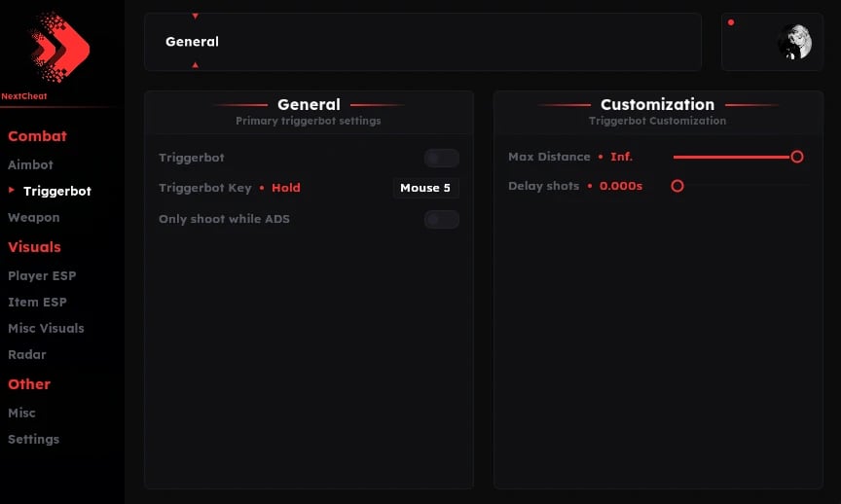Click the red triangle below General tab
Screen dimensions: 841x504
tap(196, 65)
